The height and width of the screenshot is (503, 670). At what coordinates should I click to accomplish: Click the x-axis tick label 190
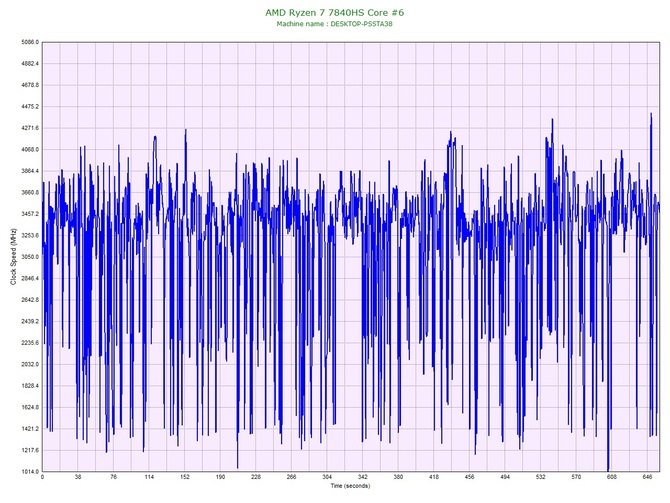[220, 477]
